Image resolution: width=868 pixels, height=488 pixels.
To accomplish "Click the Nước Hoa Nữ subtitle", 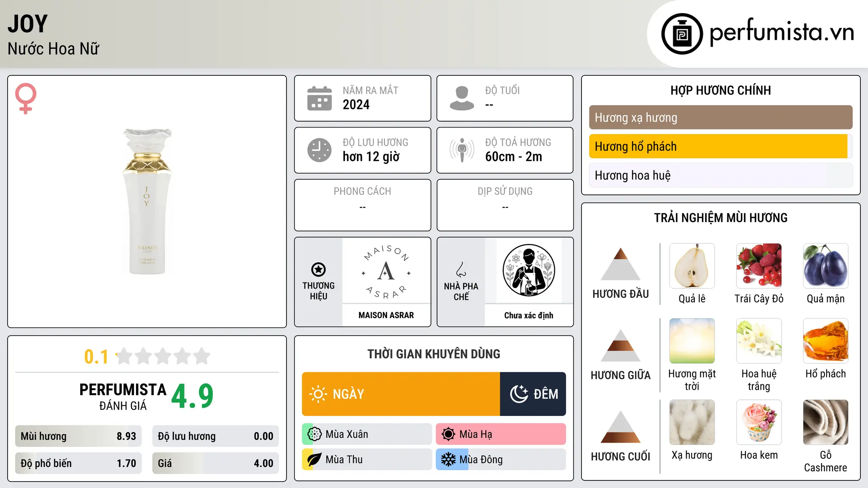I will (53, 49).
